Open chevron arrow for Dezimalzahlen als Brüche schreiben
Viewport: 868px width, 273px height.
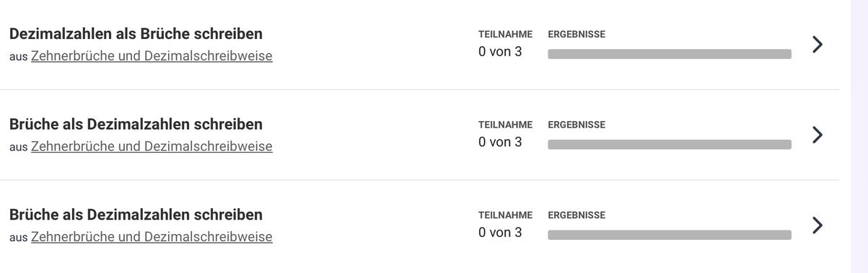pos(817,45)
